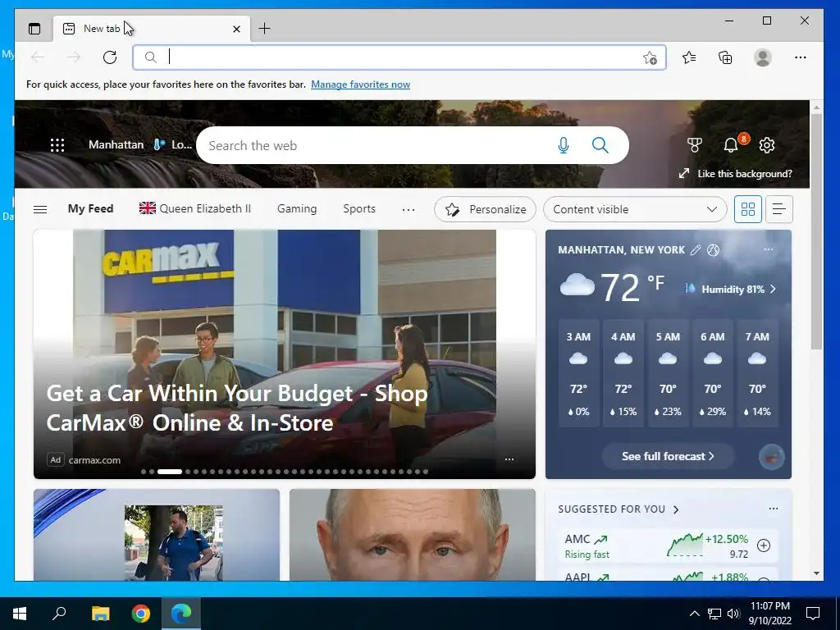The width and height of the screenshot is (840, 630).
Task: Show more feed topics ellipsis
Action: click(409, 209)
